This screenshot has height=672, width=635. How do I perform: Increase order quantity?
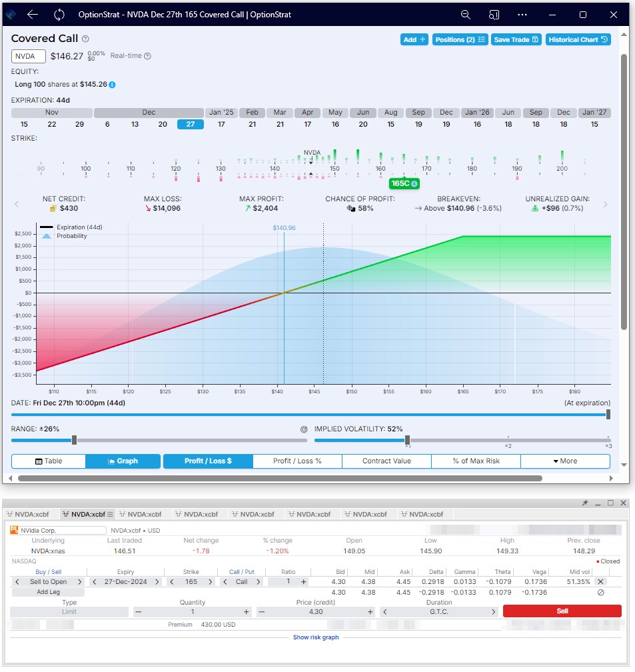point(247,612)
